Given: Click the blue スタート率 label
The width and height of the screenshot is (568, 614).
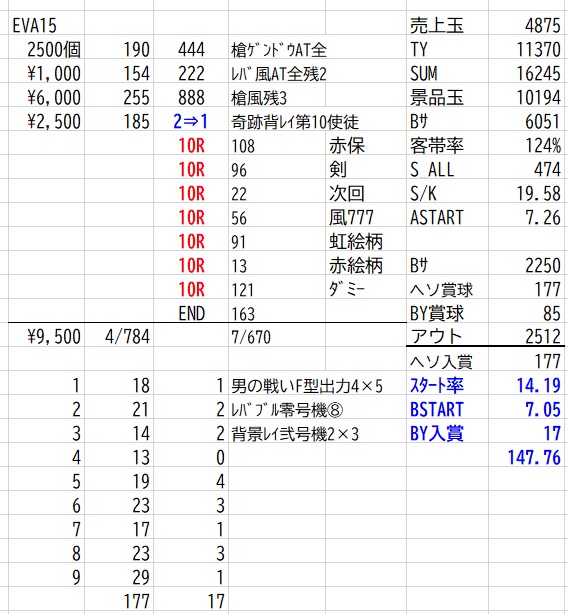Looking at the screenshot, I should coord(436,386).
